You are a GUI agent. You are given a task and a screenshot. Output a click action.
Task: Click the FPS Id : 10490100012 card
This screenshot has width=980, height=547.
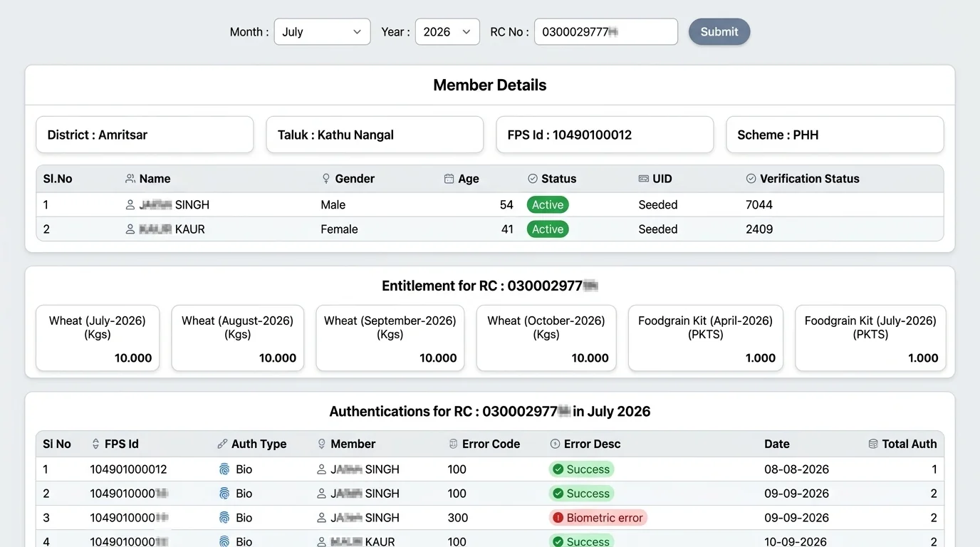tap(605, 135)
